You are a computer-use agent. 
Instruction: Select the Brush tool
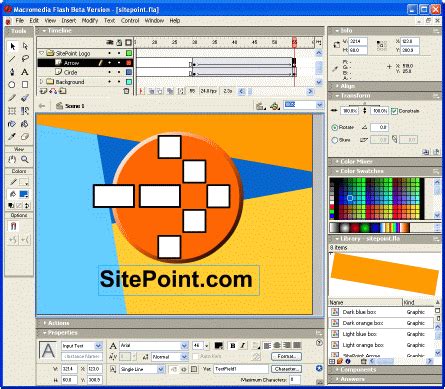tap(25, 98)
